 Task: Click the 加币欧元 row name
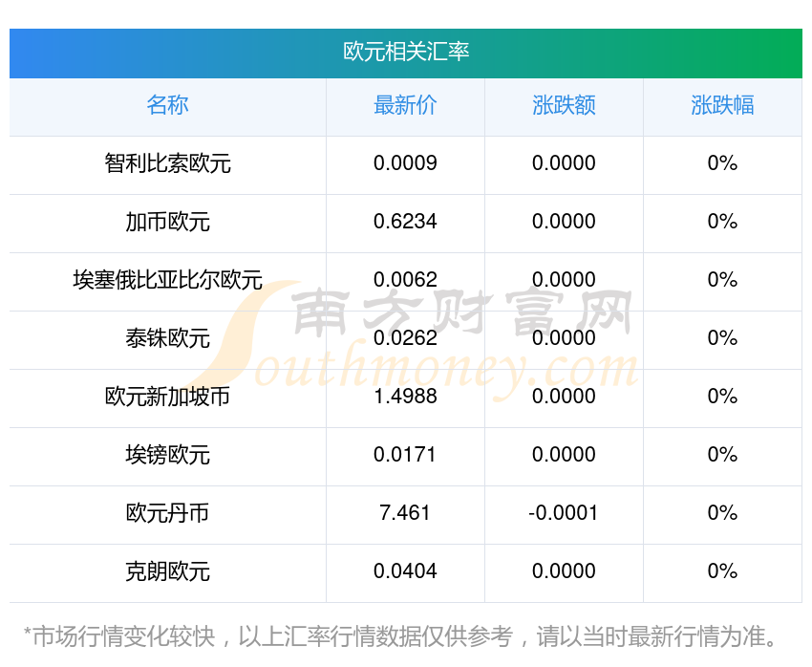tap(168, 222)
